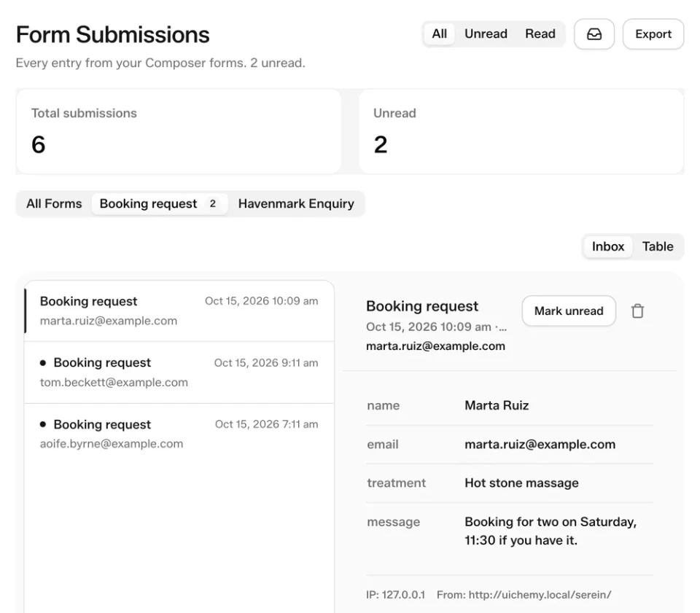Click the inbox tray icon button

594,34
